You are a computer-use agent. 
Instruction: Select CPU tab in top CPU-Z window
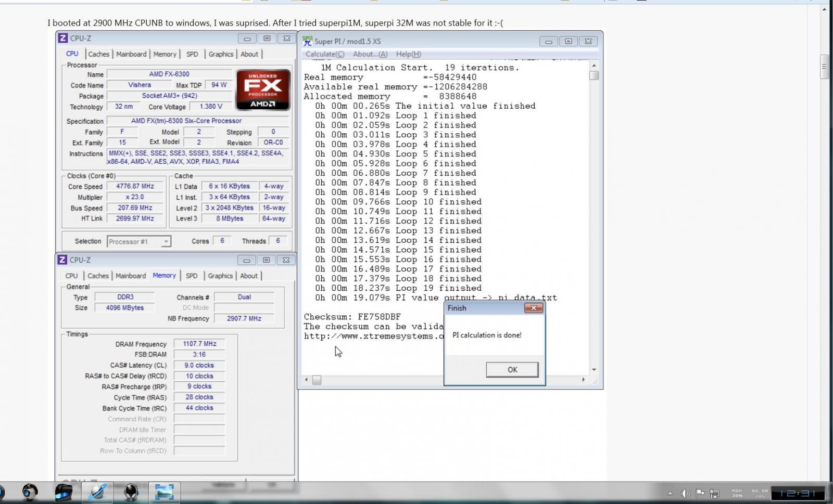click(x=72, y=54)
